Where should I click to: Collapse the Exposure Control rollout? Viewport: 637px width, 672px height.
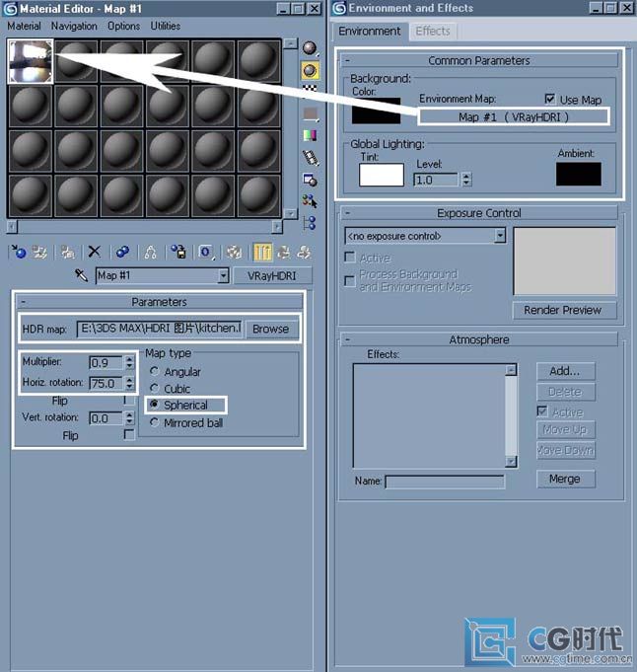point(479,212)
